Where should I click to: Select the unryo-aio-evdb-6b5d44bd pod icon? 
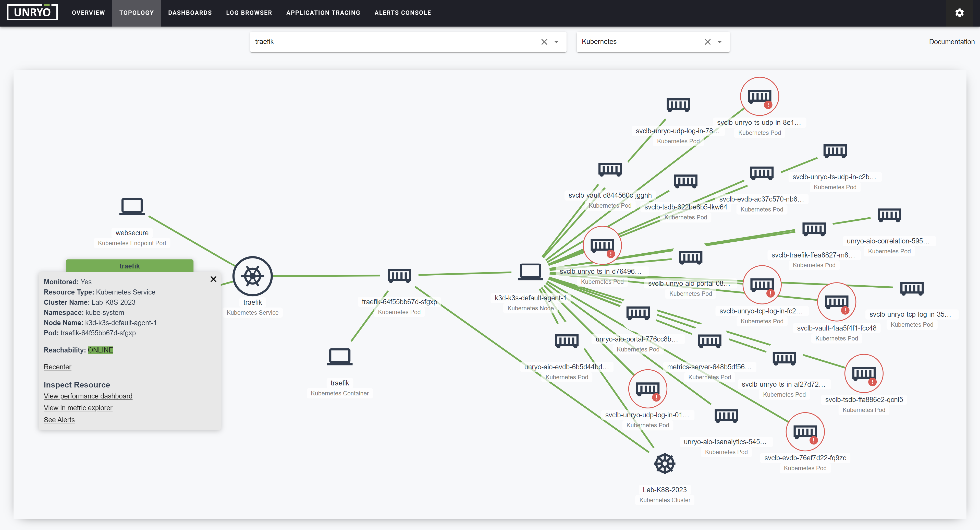click(567, 341)
